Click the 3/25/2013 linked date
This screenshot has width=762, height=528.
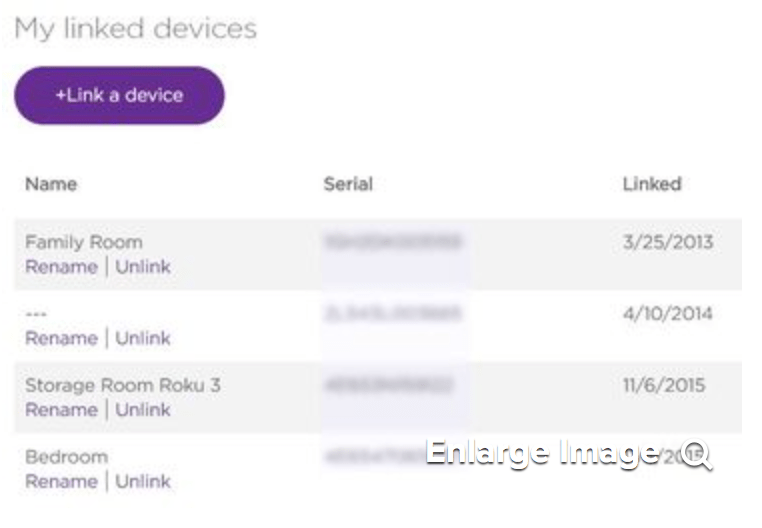coord(668,242)
